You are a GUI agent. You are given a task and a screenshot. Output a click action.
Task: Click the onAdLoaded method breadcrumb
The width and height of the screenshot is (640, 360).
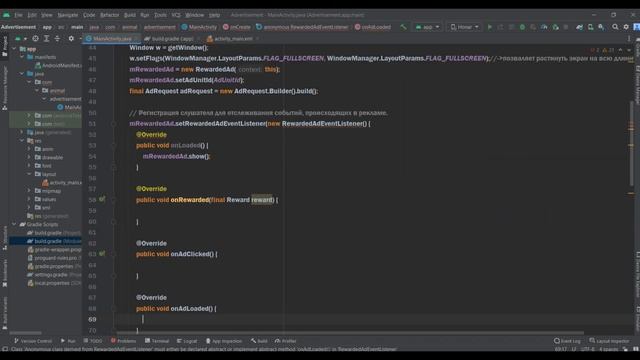tap(373, 27)
